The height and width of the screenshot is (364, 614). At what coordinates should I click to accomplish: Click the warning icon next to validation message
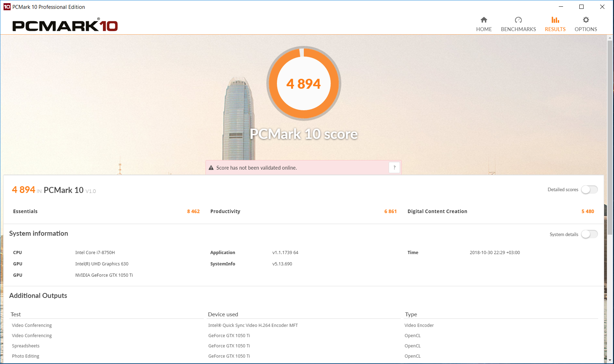click(211, 167)
